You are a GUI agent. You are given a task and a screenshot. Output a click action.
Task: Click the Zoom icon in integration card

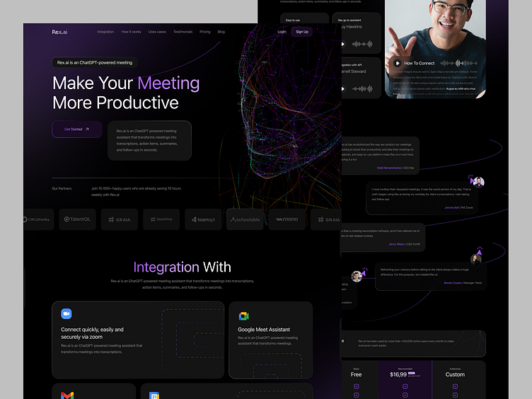pos(66,314)
